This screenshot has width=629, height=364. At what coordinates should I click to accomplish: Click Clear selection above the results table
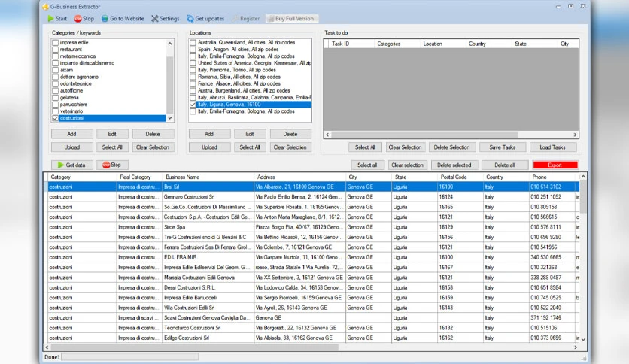408,165
